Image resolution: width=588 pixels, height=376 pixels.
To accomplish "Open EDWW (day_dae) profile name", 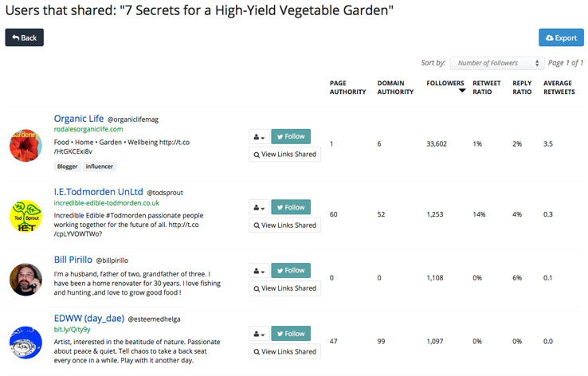I will tap(88, 318).
